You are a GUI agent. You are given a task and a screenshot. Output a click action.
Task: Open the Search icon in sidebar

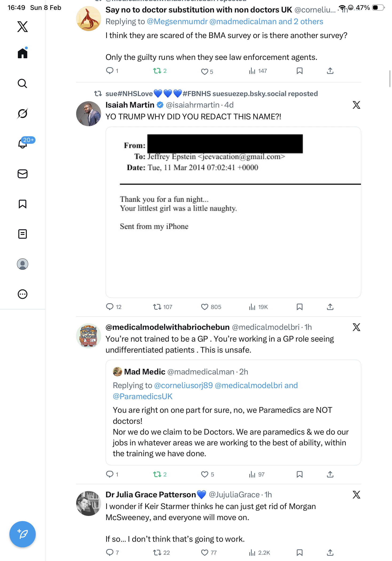point(22,84)
